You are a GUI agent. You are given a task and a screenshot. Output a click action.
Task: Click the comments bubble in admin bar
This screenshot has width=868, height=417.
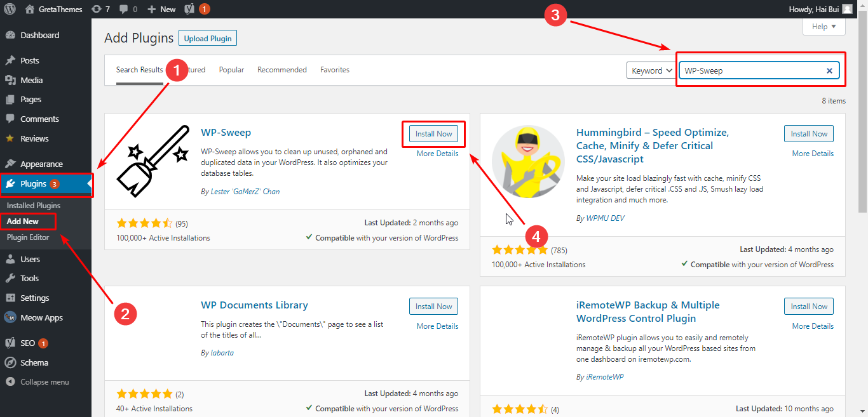(x=125, y=9)
